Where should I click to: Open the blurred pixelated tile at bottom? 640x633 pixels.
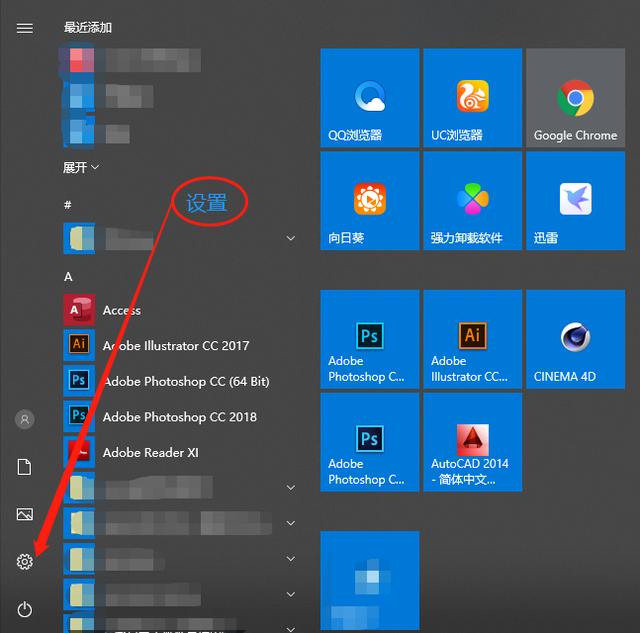click(x=370, y=580)
